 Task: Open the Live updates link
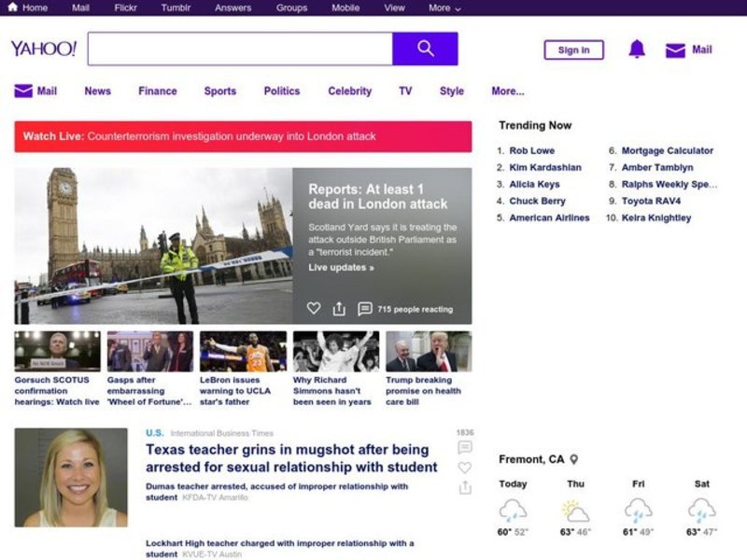click(x=341, y=268)
